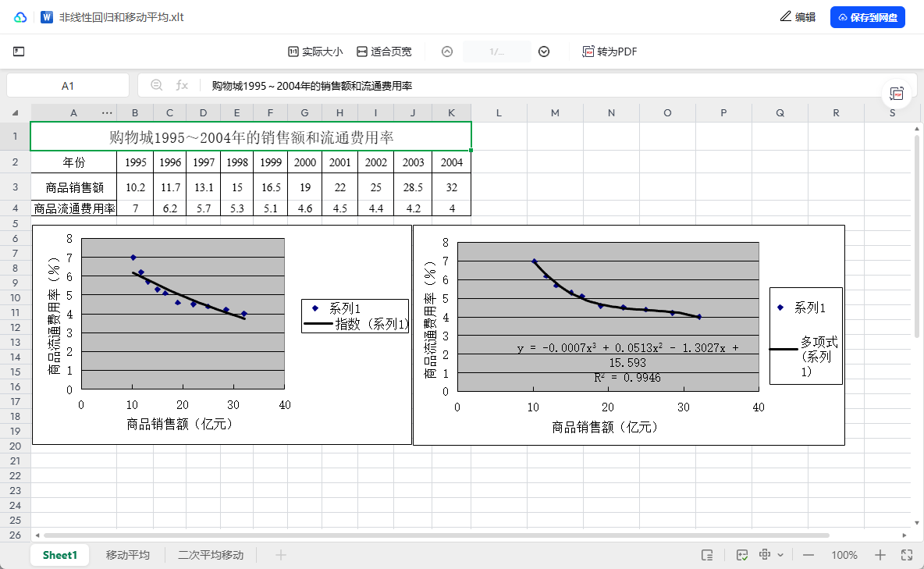
Task: Click the WPS cloud logo top-left
Action: click(x=19, y=16)
